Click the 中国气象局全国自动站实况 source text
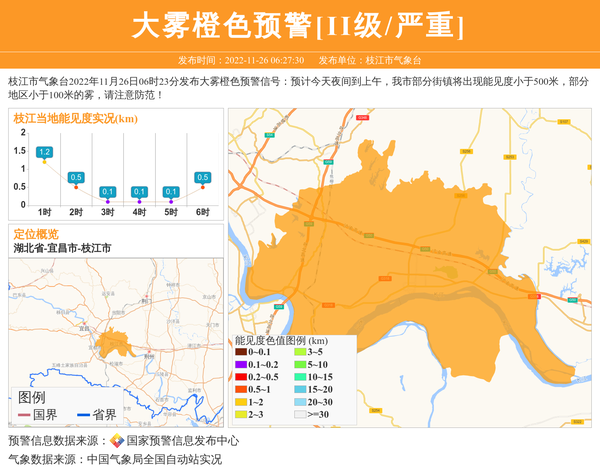 (154, 459)
